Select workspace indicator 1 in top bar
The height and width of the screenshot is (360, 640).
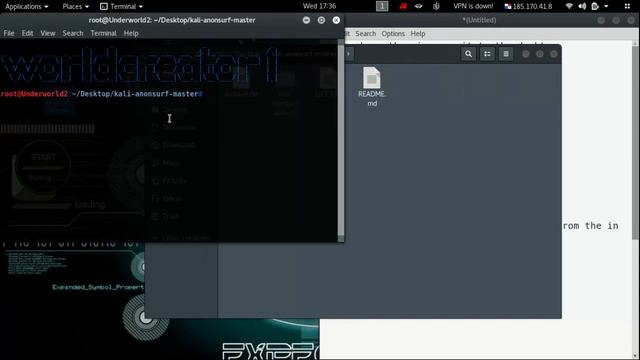tap(382, 6)
